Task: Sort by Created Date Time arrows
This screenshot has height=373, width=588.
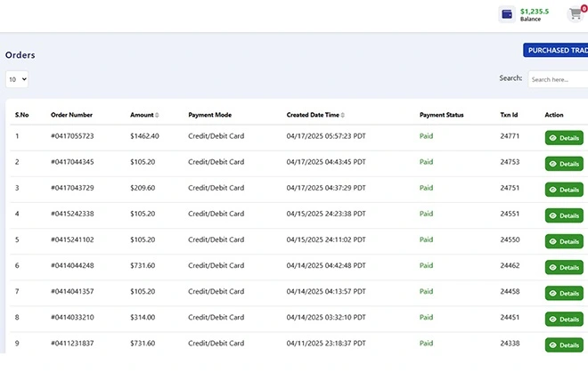Action: click(x=343, y=115)
